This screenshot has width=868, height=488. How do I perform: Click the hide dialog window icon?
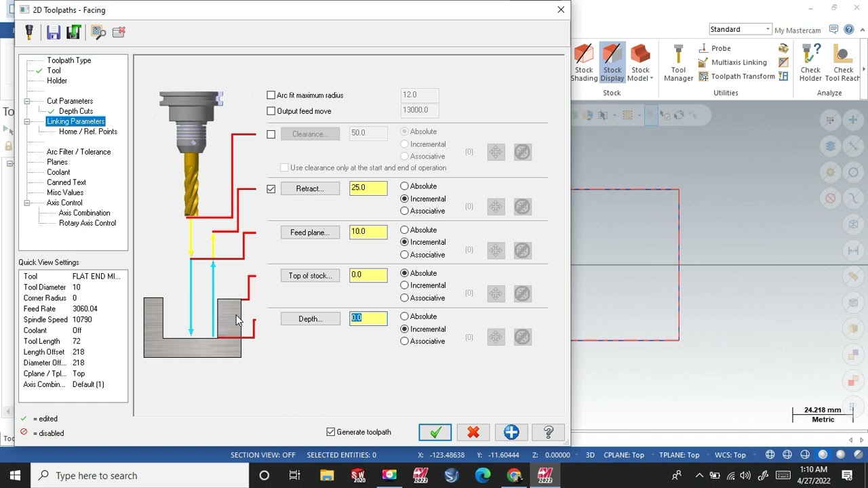pyautogui.click(x=98, y=32)
